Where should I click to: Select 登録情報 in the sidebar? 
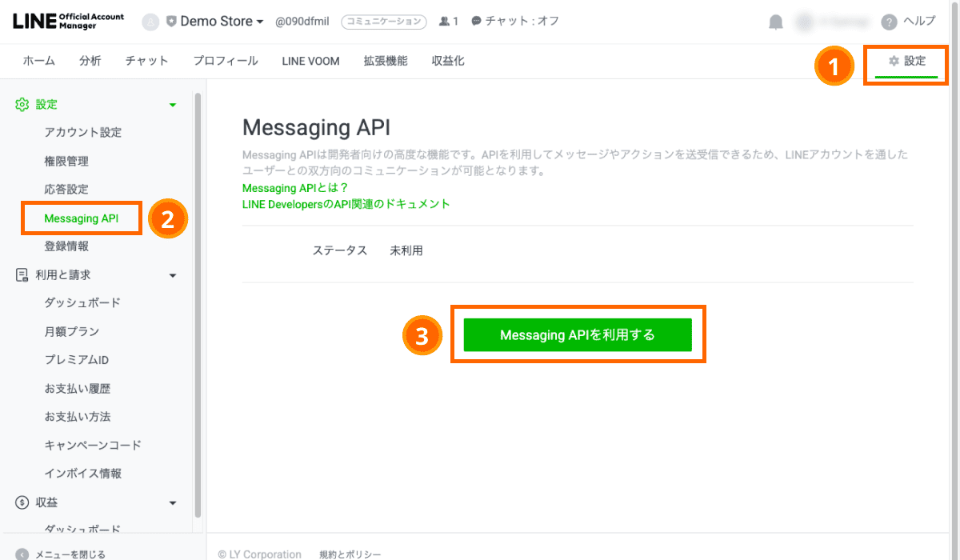click(x=66, y=246)
